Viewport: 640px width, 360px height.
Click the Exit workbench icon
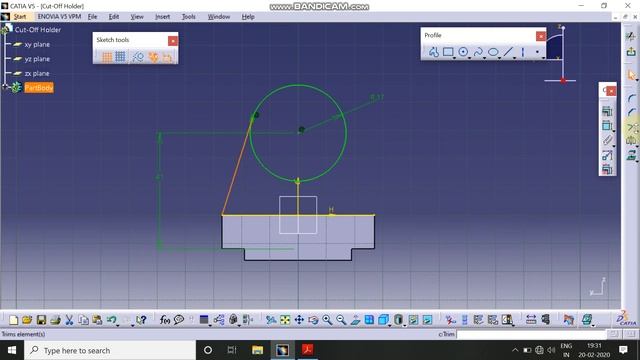coord(631,52)
